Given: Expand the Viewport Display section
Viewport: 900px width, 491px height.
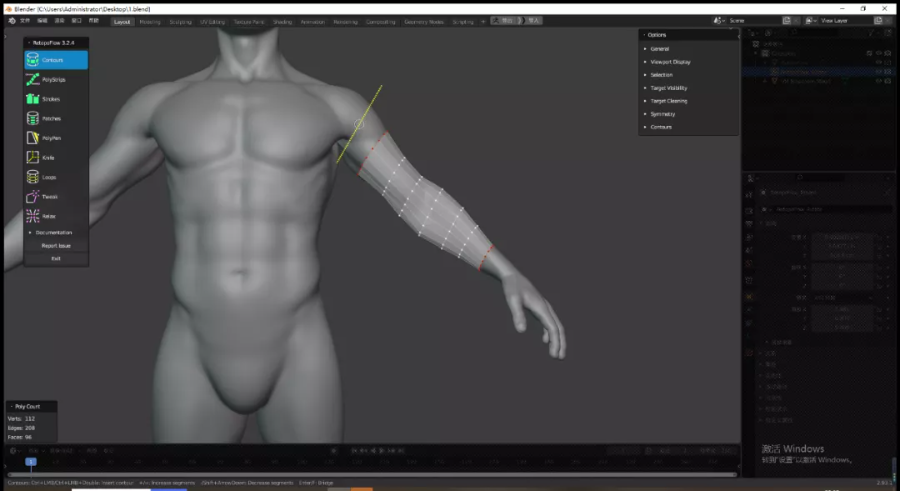Looking at the screenshot, I should 670,62.
